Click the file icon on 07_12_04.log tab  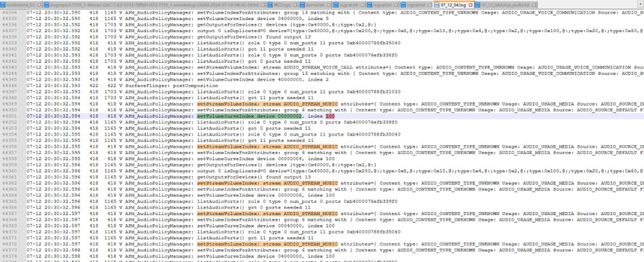(x=436, y=5)
